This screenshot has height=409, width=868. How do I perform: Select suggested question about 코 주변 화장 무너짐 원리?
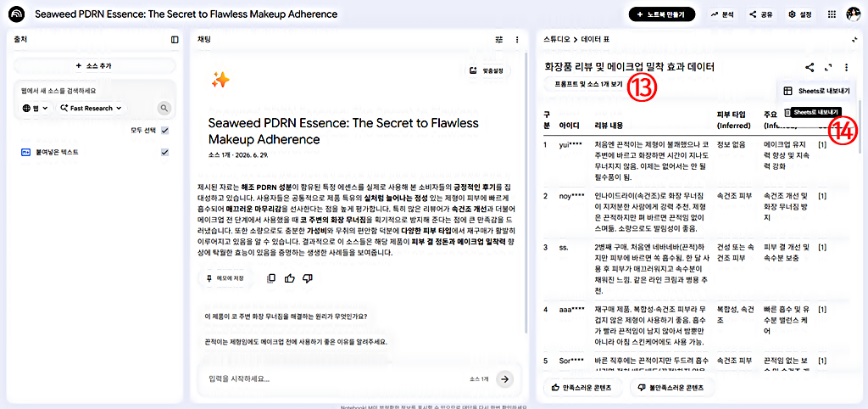click(x=286, y=317)
